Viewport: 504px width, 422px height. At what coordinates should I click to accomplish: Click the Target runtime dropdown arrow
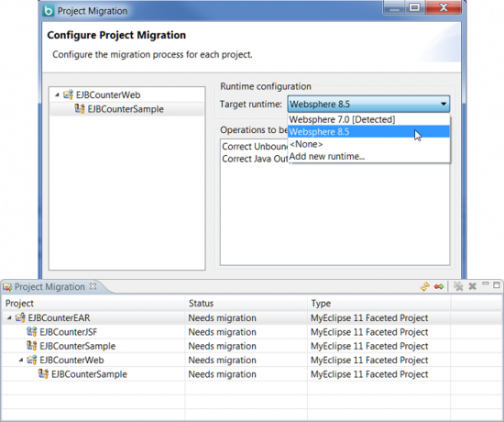444,104
